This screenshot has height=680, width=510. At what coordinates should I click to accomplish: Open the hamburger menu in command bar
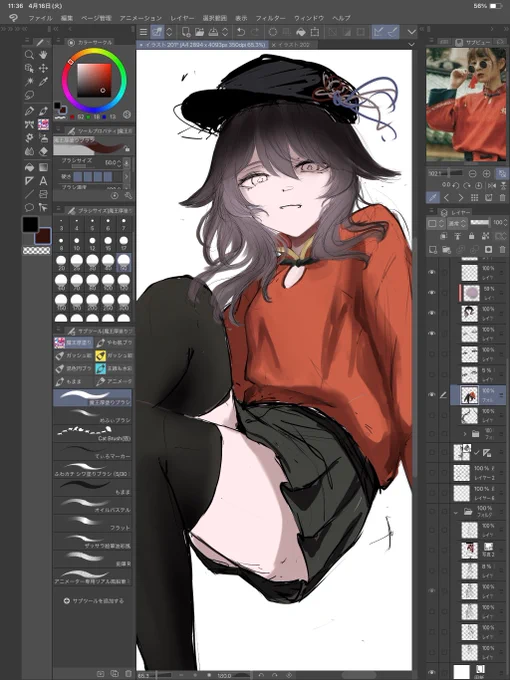(144, 32)
